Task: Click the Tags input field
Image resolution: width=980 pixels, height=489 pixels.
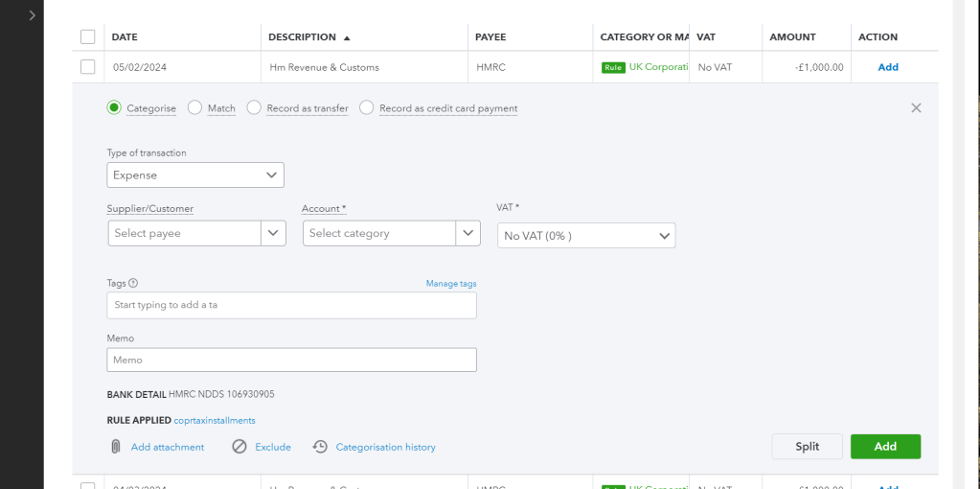Action: (x=292, y=305)
